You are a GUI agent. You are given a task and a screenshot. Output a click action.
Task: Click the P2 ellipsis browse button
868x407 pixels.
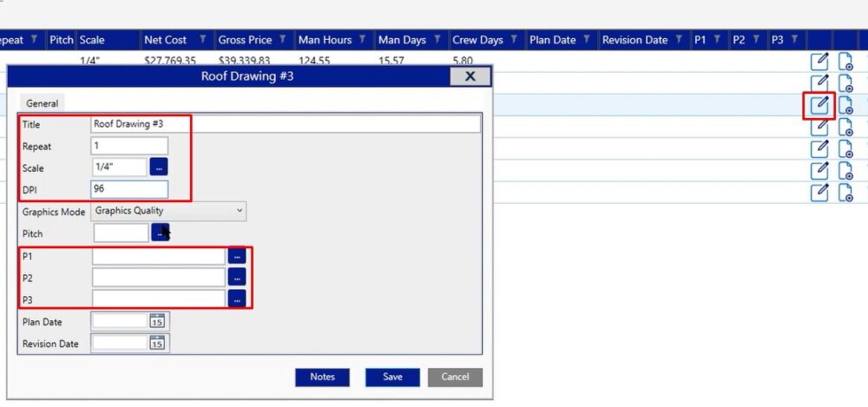(x=237, y=278)
